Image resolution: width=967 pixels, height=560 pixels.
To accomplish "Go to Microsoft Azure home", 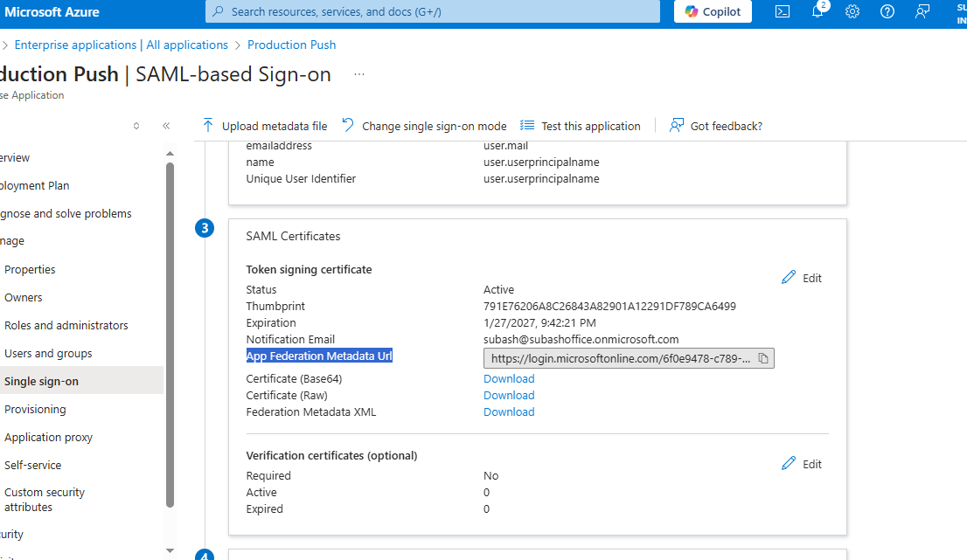I will 52,11.
